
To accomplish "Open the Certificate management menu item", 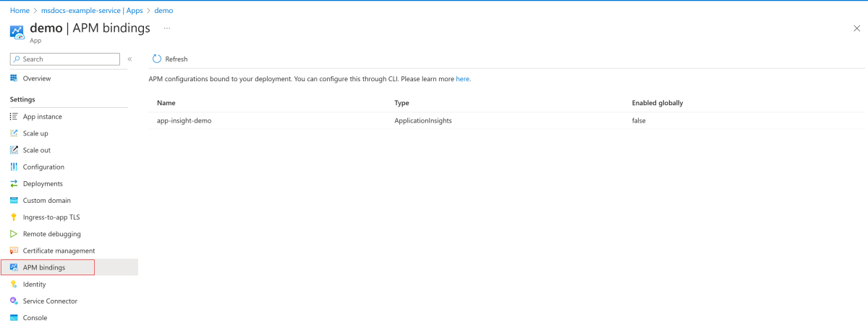I will tap(59, 251).
